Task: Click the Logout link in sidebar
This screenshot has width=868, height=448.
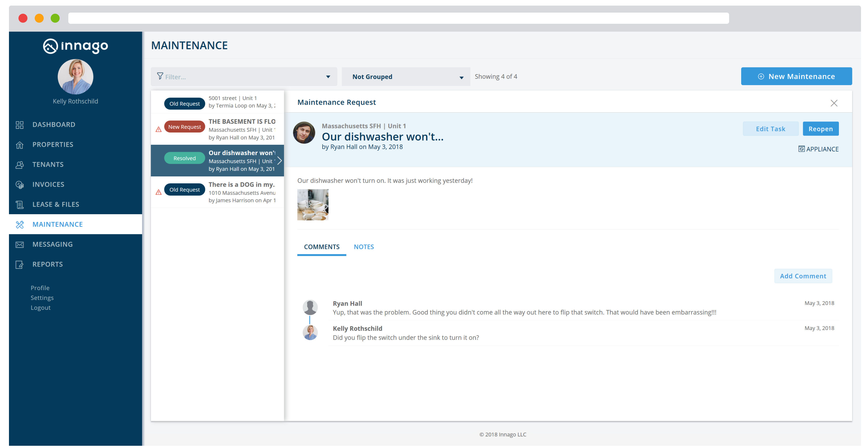Action: [x=40, y=308]
